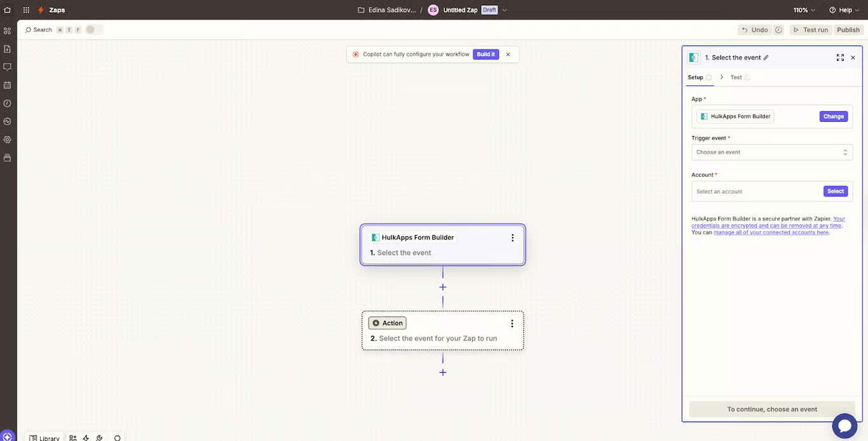The height and width of the screenshot is (441, 868).
Task: Open the 110% zoom dropdown
Action: 804,10
